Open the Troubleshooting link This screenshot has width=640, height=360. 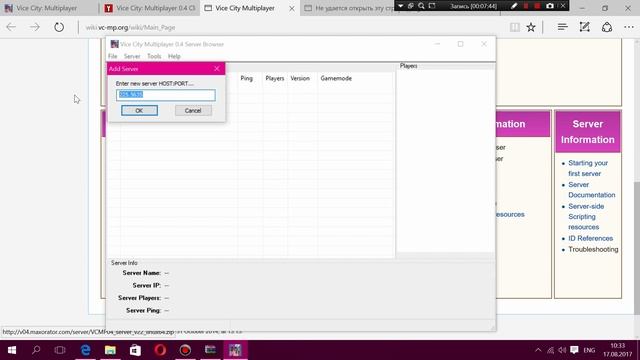[x=593, y=249]
